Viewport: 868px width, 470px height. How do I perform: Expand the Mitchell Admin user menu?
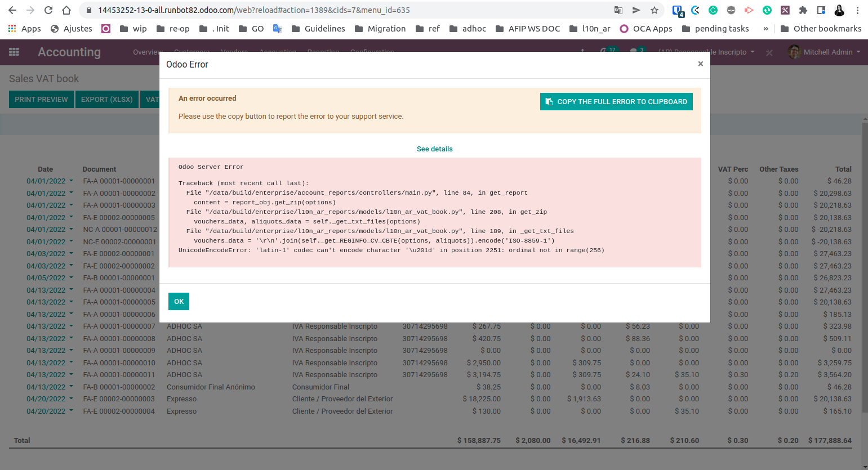click(x=825, y=52)
